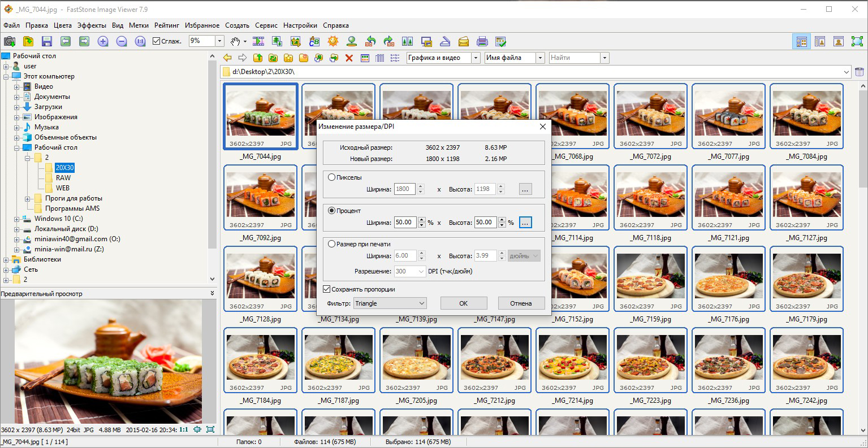Click the Отмена button

coord(521,303)
